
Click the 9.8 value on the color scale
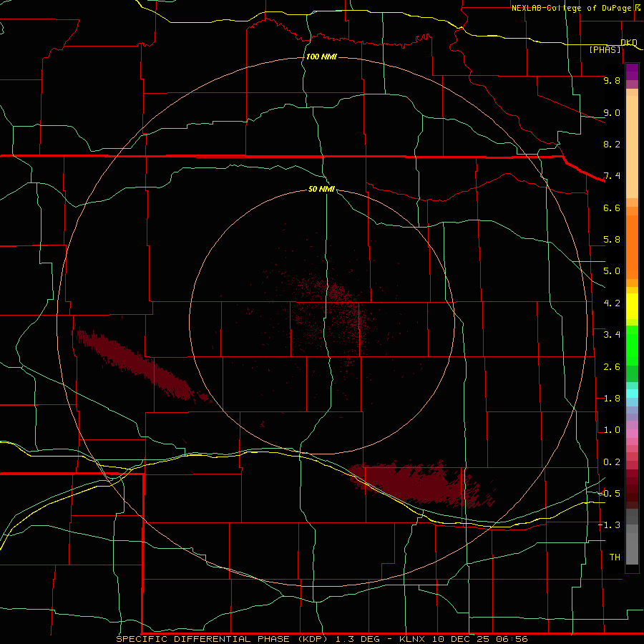click(x=612, y=80)
